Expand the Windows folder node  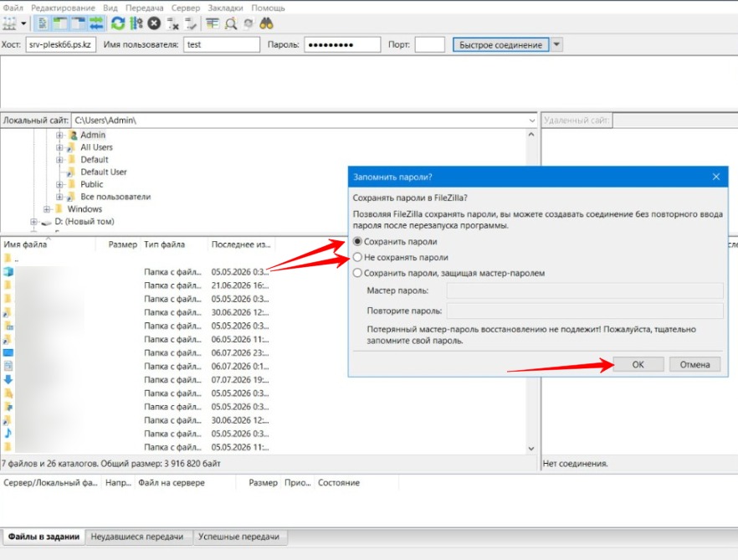click(x=47, y=209)
